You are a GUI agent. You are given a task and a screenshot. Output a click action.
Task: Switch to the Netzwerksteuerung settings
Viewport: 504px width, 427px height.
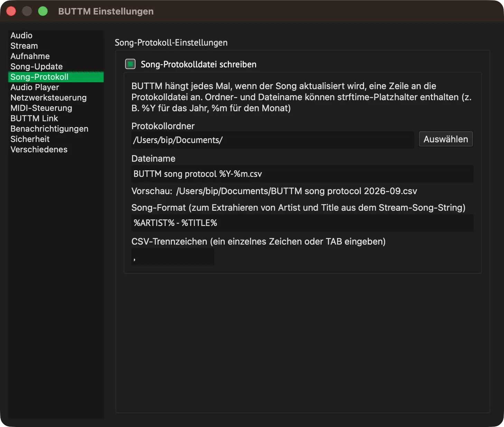(56, 98)
